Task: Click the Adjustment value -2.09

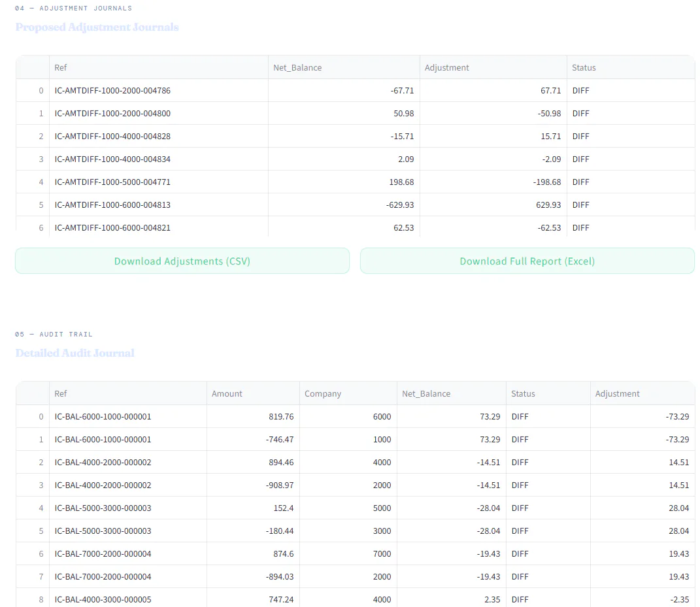Action: pyautogui.click(x=493, y=159)
